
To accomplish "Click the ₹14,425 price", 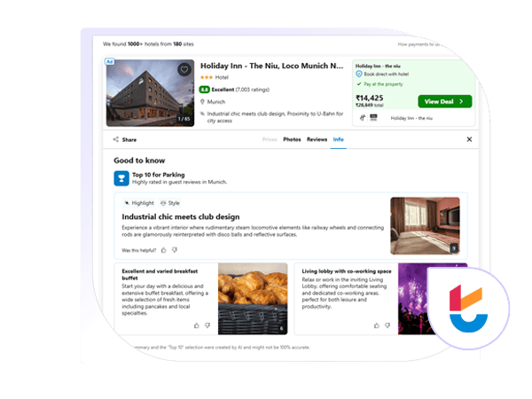I will [x=370, y=98].
